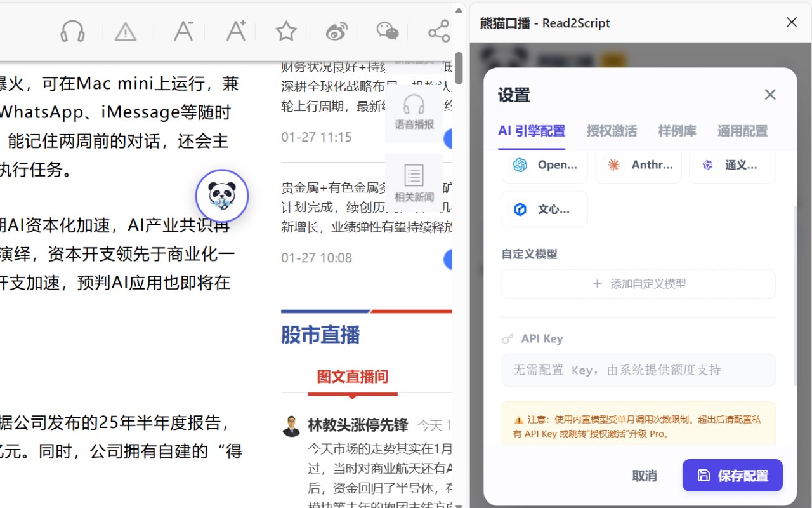Switch to AI 引擎配置 tab
Viewport: 812px width, 508px height.
532,131
